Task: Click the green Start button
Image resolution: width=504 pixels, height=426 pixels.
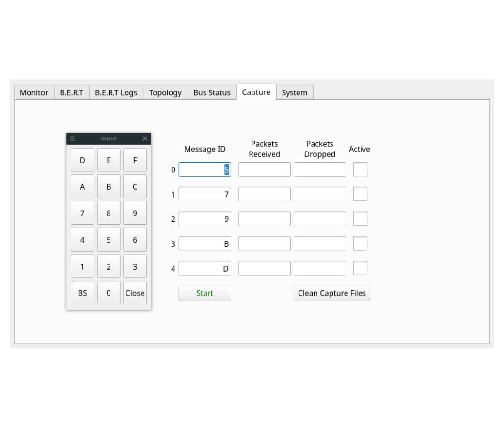Action: point(205,293)
